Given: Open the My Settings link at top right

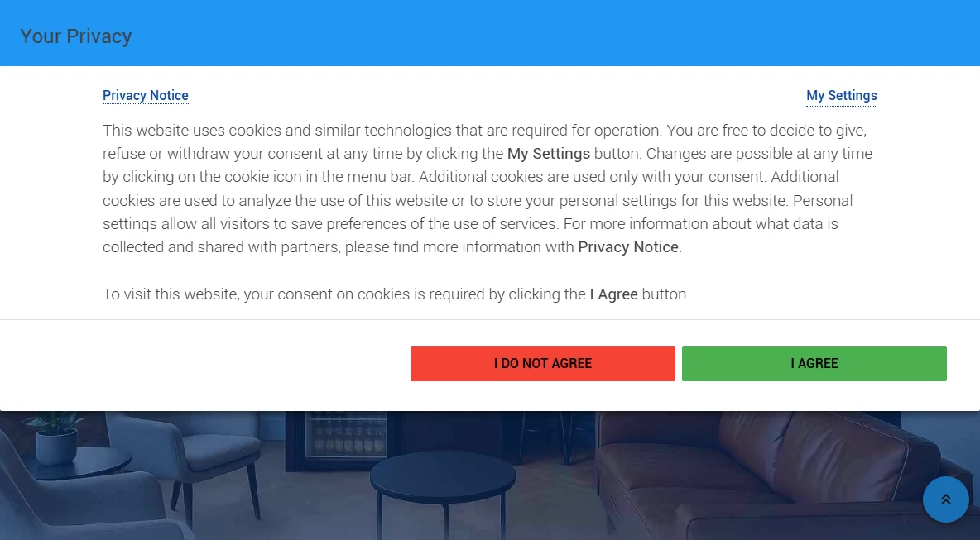Looking at the screenshot, I should pos(841,96).
